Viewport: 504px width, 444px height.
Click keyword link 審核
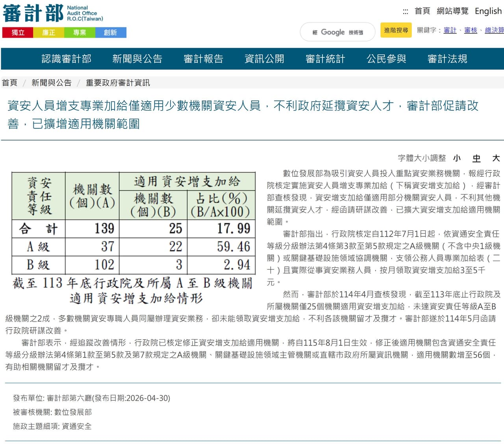[x=471, y=30]
